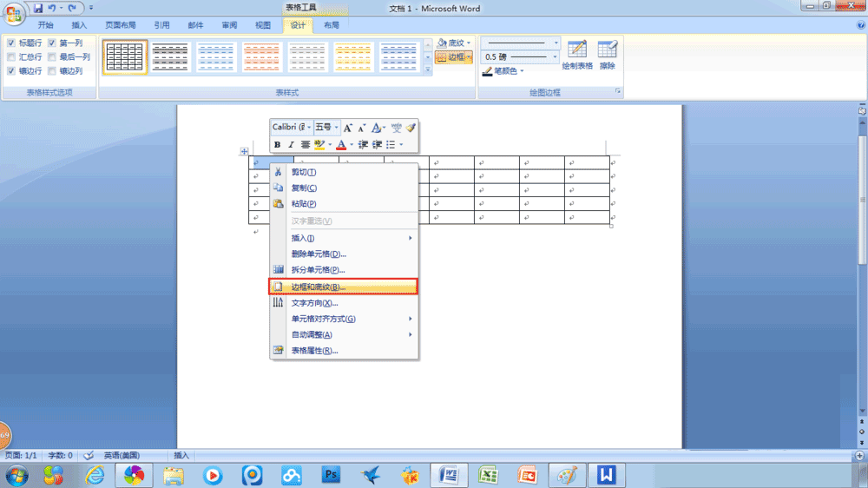The width and height of the screenshot is (868, 488).
Task: Apply the yellow table style thumbnail
Action: (352, 57)
